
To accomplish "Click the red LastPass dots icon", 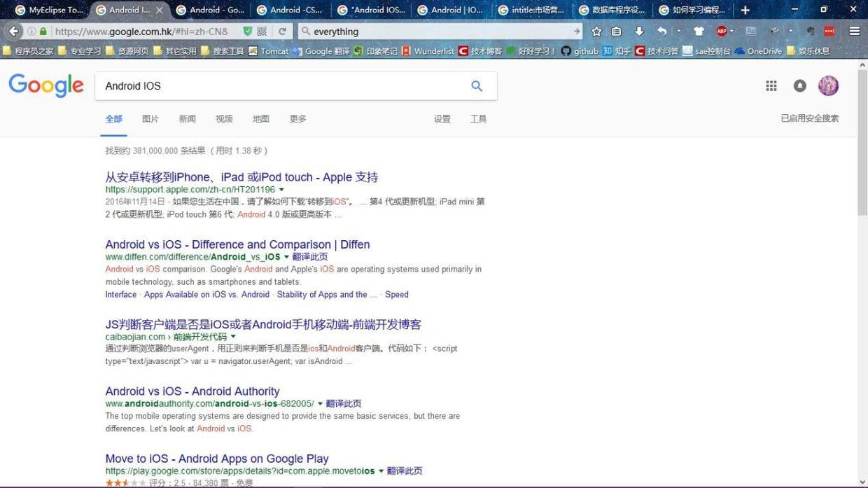I will [829, 31].
